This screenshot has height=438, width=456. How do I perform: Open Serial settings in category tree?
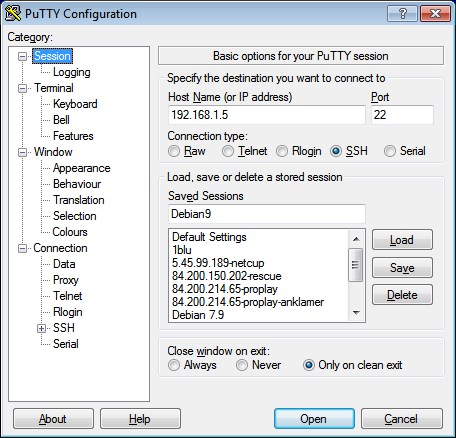tap(66, 344)
